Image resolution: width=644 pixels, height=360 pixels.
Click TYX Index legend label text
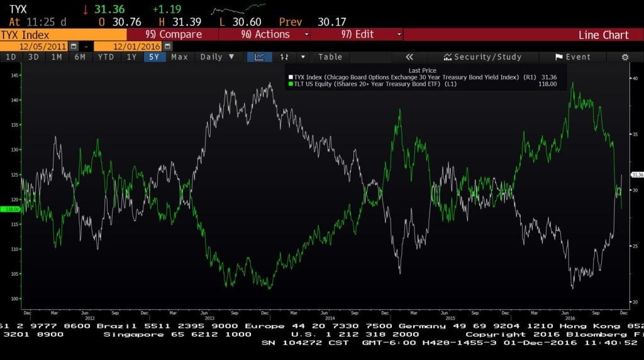coord(415,77)
